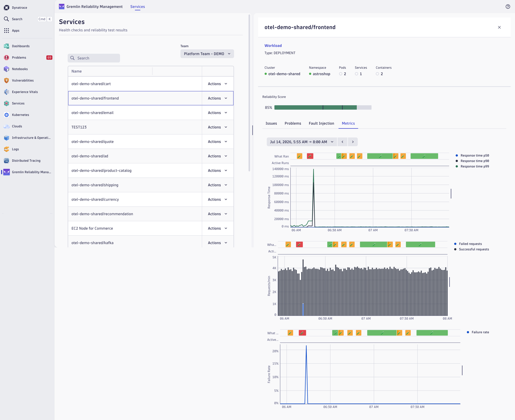Toggle Response time p90 legend series
Viewport: 515px width, 420px height.
(x=472, y=161)
